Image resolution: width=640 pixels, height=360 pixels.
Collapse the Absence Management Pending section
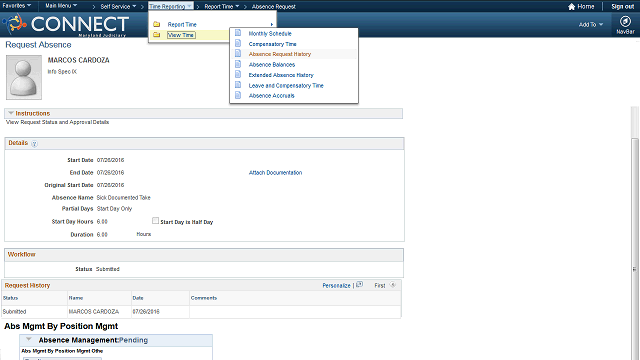(29, 340)
